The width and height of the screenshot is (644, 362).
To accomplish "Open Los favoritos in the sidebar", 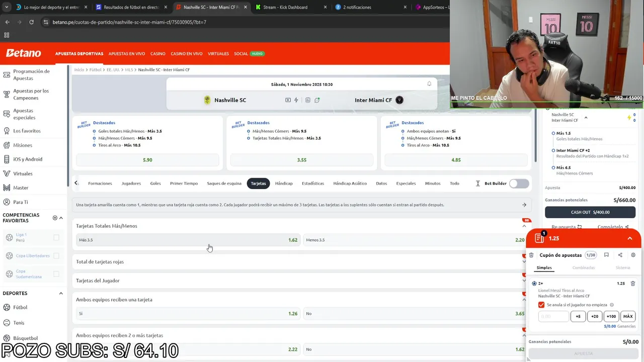I will (27, 131).
